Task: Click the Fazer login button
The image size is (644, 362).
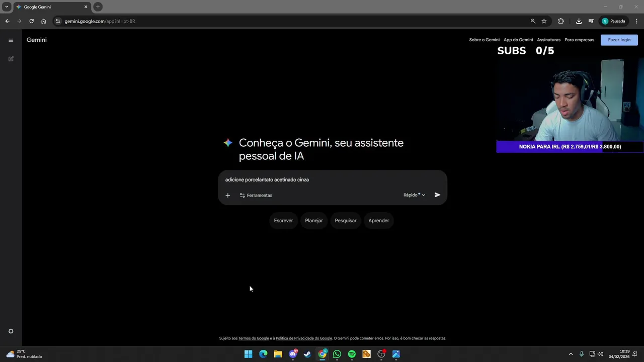Action: point(619,40)
